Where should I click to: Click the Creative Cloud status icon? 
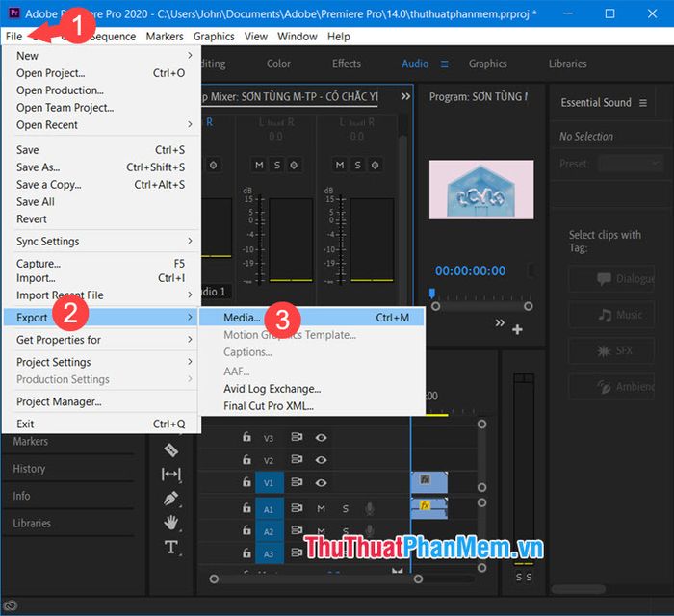pos(11,605)
